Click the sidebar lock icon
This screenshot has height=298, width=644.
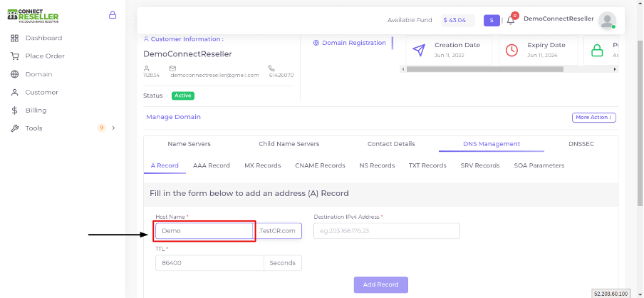[x=112, y=15]
